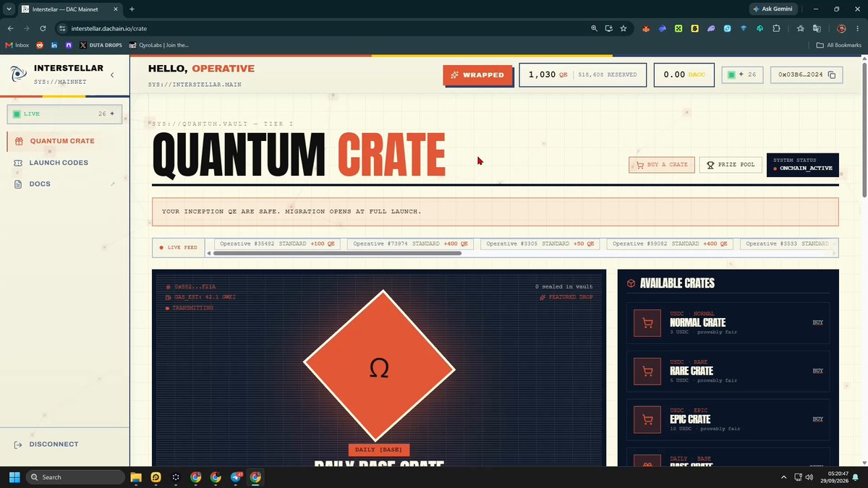The width and height of the screenshot is (868, 488).
Task: Close the Interstellar browser tab
Action: tap(117, 9)
